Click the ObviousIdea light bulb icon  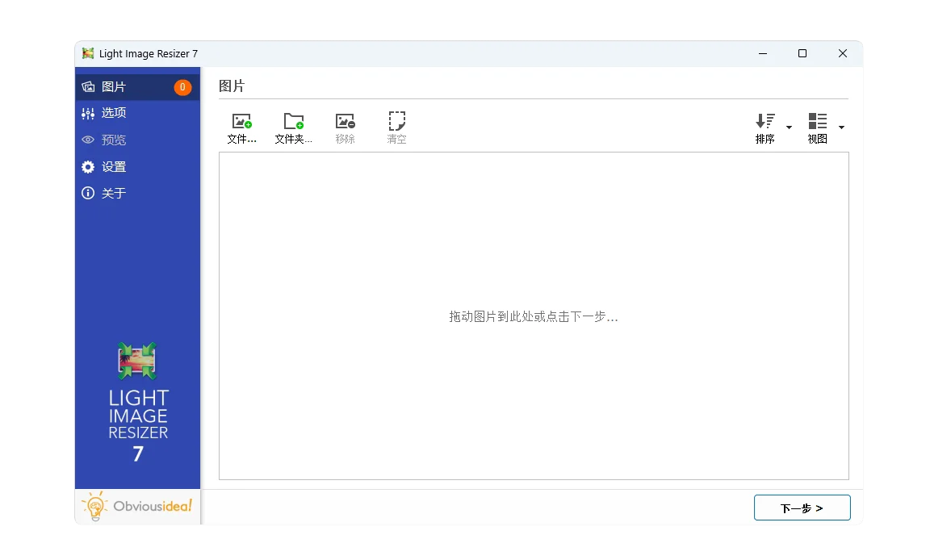95,507
